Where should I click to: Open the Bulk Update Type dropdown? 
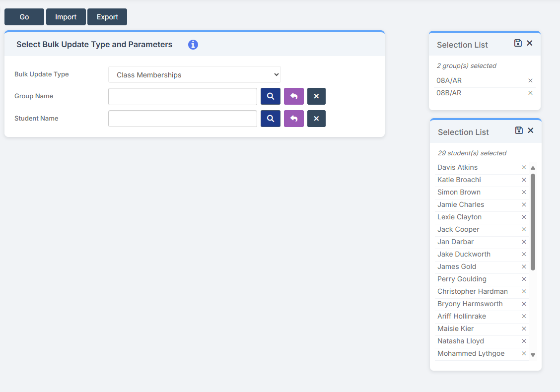click(x=195, y=75)
